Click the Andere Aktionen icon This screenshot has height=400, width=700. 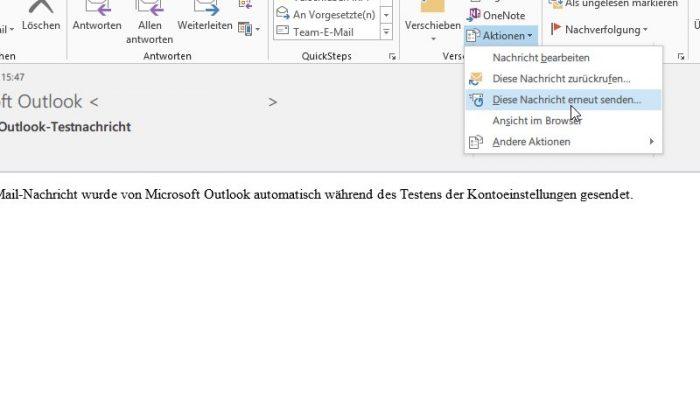pyautogui.click(x=476, y=142)
